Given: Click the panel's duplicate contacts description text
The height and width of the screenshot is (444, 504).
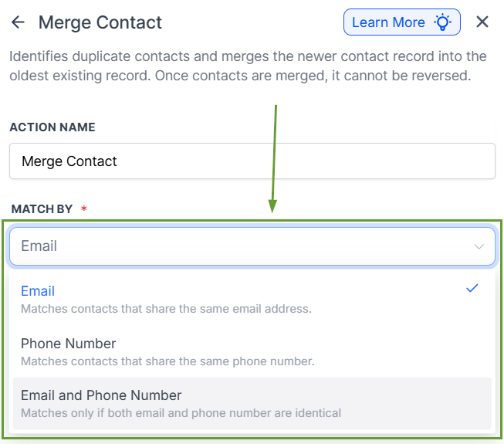Looking at the screenshot, I should point(248,66).
